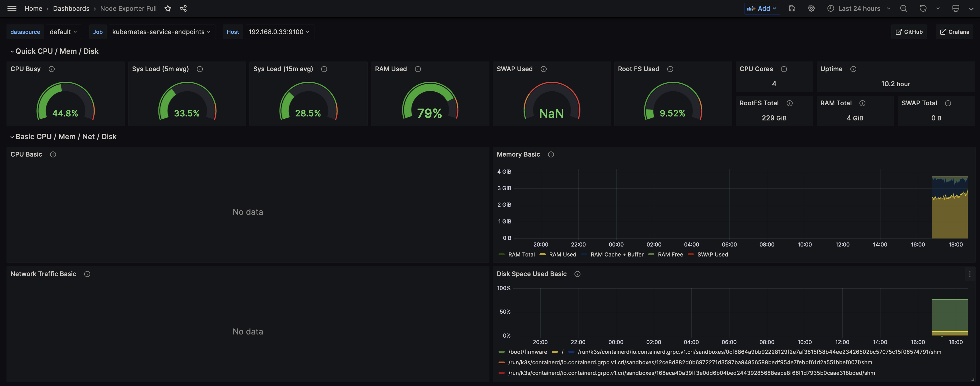Image resolution: width=980 pixels, height=386 pixels.
Task: Zoom out the time range with magnifier icon
Action: [x=903, y=8]
